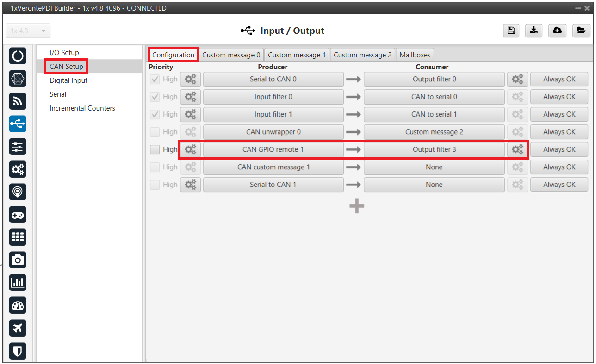The width and height of the screenshot is (596, 364).
Task: Toggle High priority for Serial to CAN 1 row
Action: click(x=155, y=185)
